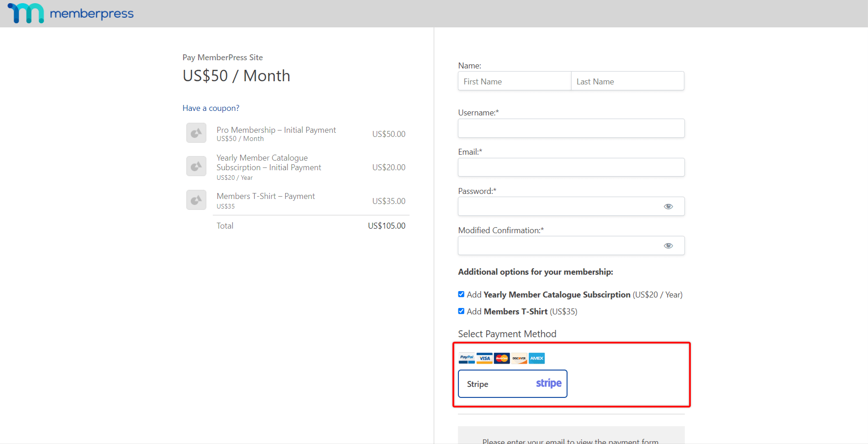This screenshot has height=444, width=868.
Task: Click the Visa card icon
Action: 484,358
